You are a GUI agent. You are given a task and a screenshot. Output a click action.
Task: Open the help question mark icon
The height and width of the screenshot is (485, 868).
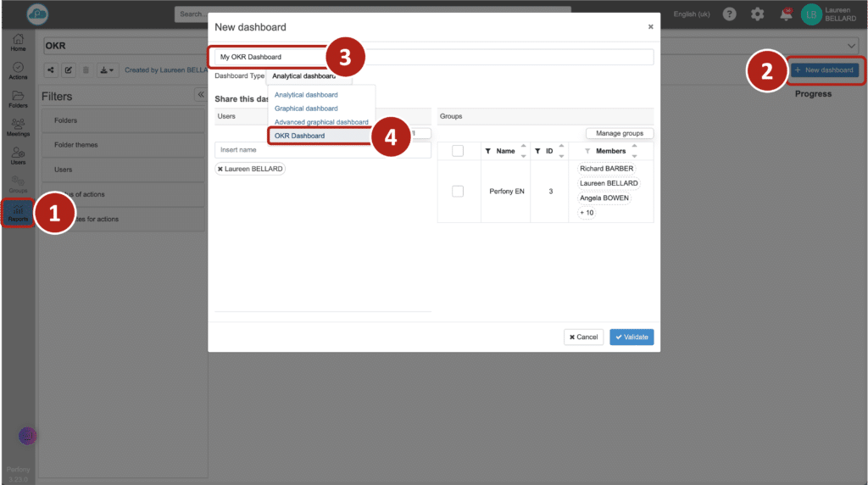729,14
